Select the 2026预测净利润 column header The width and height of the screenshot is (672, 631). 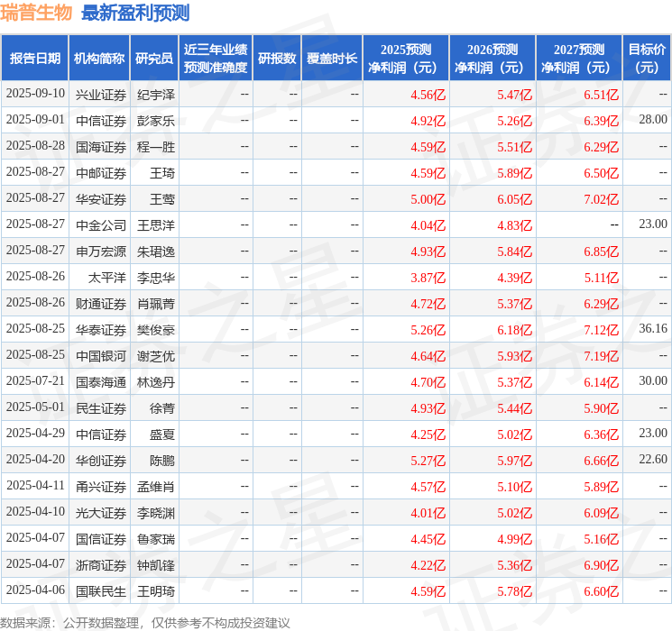click(x=492, y=59)
